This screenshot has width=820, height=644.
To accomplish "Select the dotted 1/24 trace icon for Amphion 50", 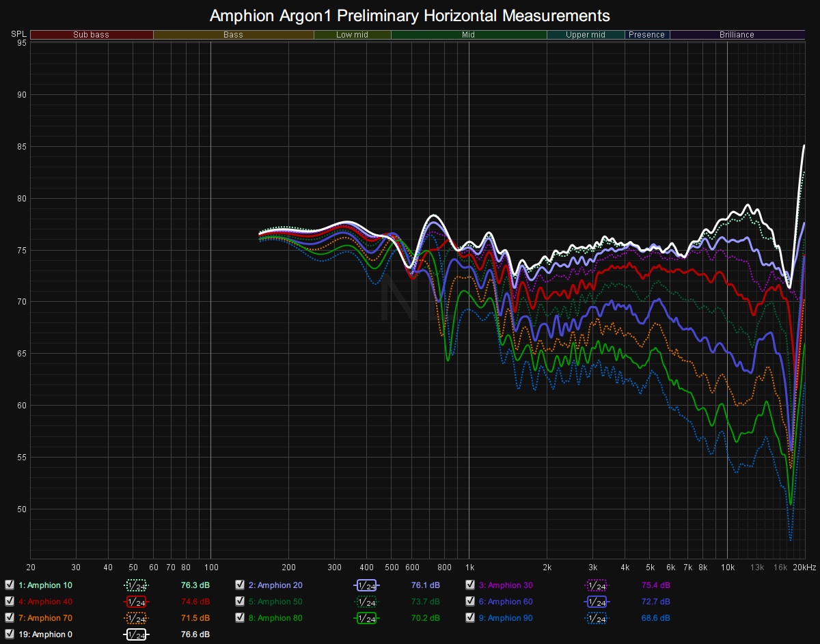I will tap(366, 602).
